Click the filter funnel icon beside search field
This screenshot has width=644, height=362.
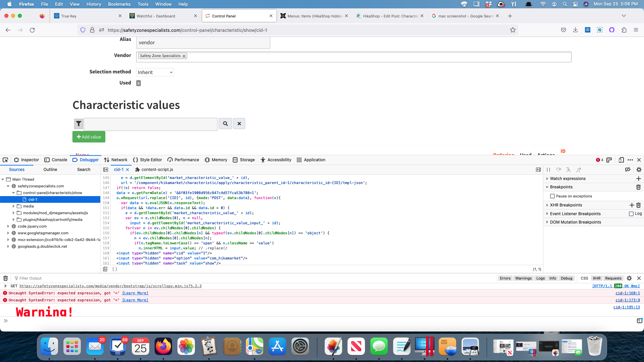click(78, 124)
